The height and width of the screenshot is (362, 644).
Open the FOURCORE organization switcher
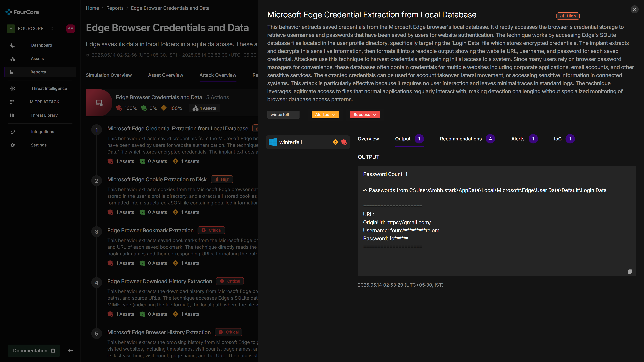point(31,28)
